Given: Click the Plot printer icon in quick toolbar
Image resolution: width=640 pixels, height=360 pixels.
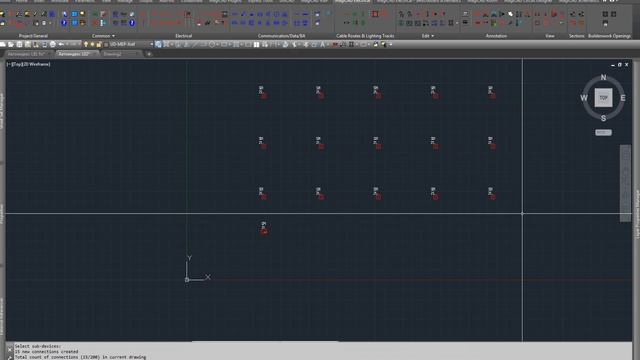Looking at the screenshot, I should 53,44.
